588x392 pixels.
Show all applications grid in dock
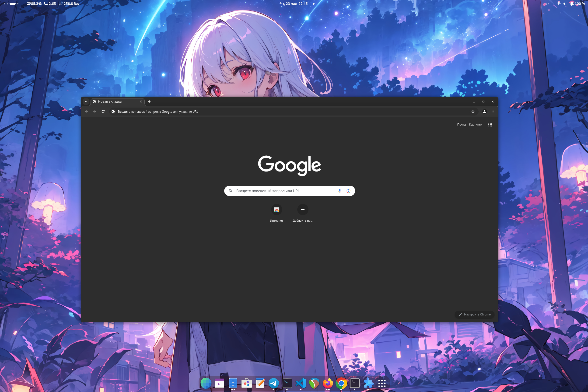(x=382, y=383)
